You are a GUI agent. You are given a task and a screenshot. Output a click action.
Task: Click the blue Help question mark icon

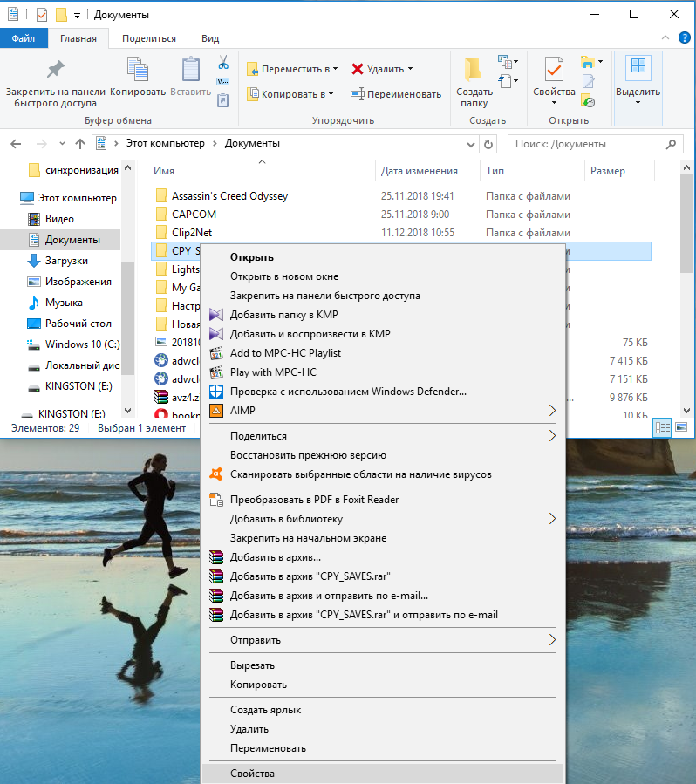[x=684, y=38]
